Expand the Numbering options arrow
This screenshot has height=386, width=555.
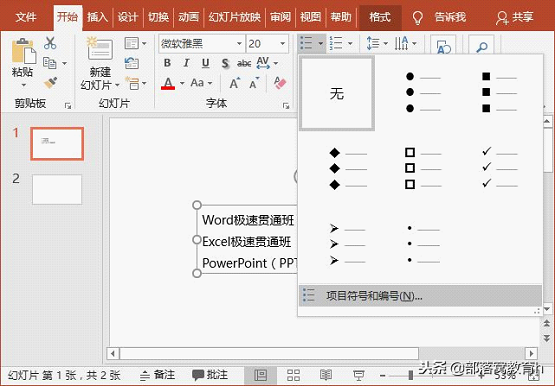pyautogui.click(x=350, y=44)
